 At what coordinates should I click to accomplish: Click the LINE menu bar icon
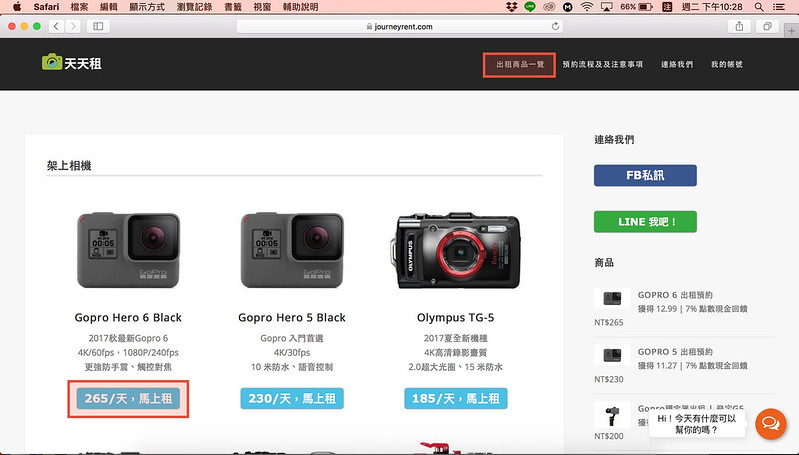click(530, 7)
